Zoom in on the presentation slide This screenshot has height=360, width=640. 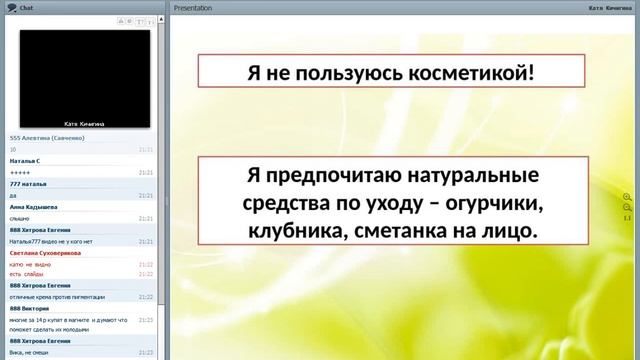click(x=627, y=197)
